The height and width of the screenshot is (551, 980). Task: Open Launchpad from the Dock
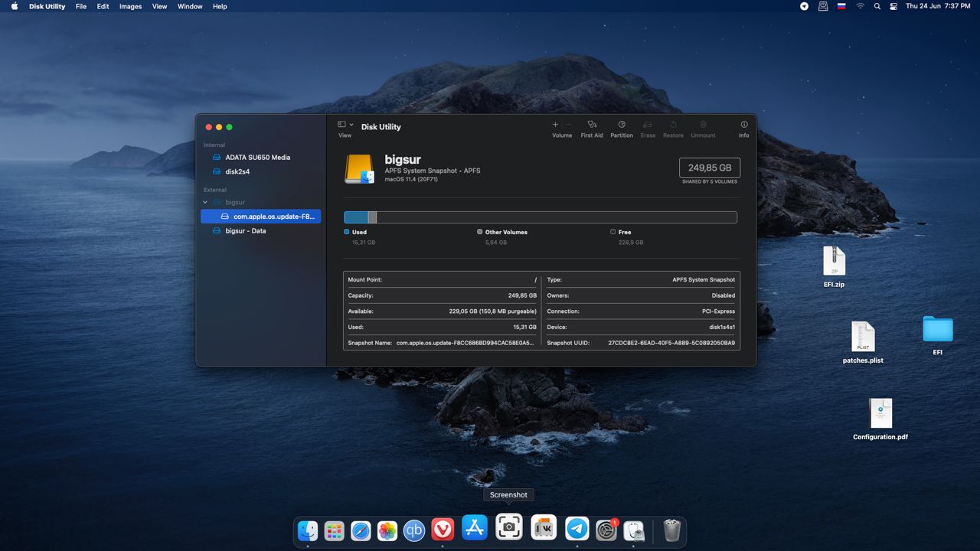(x=334, y=530)
